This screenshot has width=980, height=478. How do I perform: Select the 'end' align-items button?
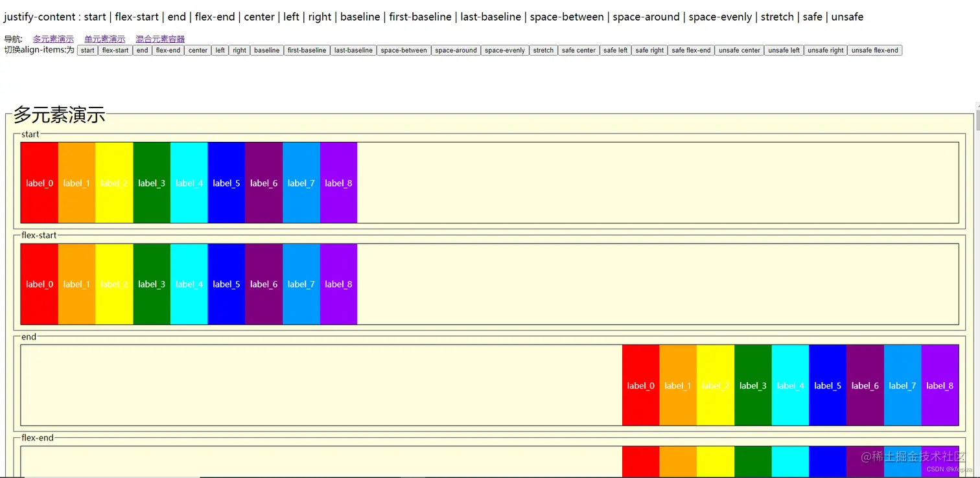[142, 50]
